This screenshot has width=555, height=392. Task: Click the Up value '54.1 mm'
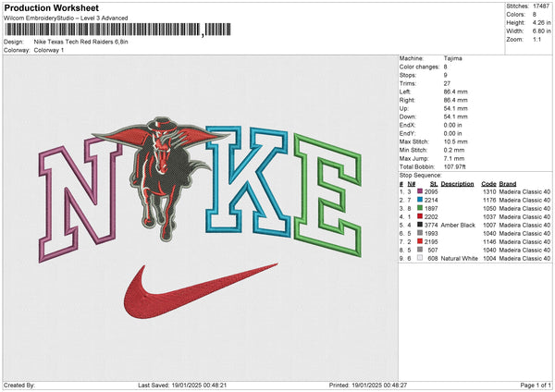(455, 108)
